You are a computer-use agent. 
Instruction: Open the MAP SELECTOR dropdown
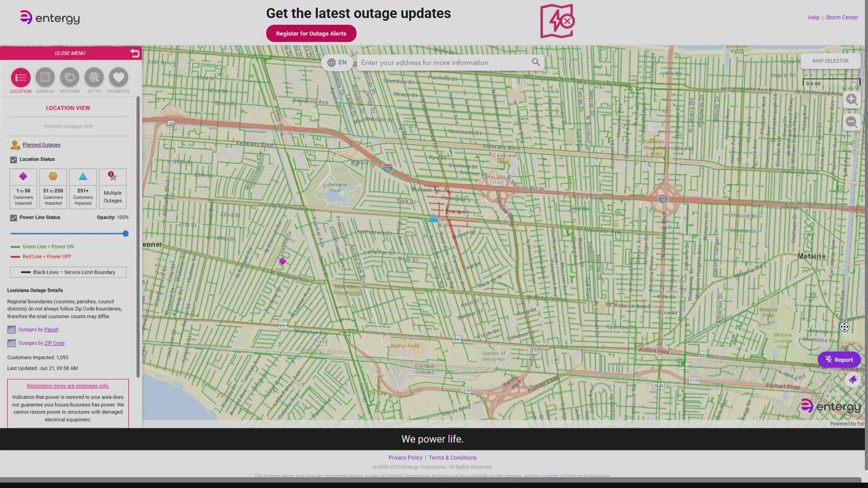[x=830, y=61]
